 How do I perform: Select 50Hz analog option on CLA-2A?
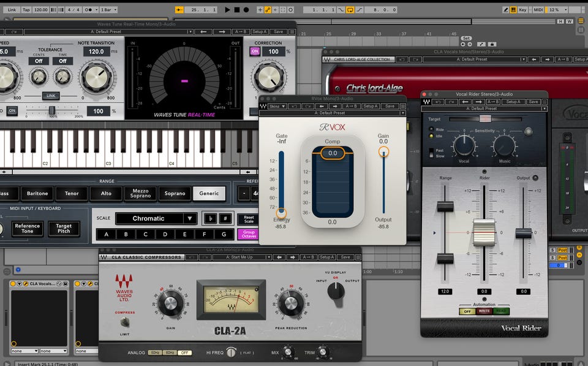(x=155, y=353)
